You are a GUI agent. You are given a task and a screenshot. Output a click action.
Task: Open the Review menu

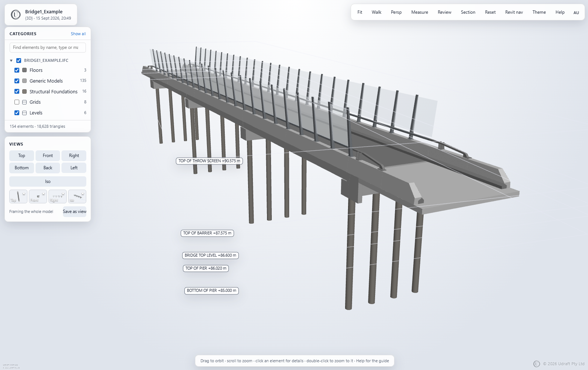pos(444,12)
